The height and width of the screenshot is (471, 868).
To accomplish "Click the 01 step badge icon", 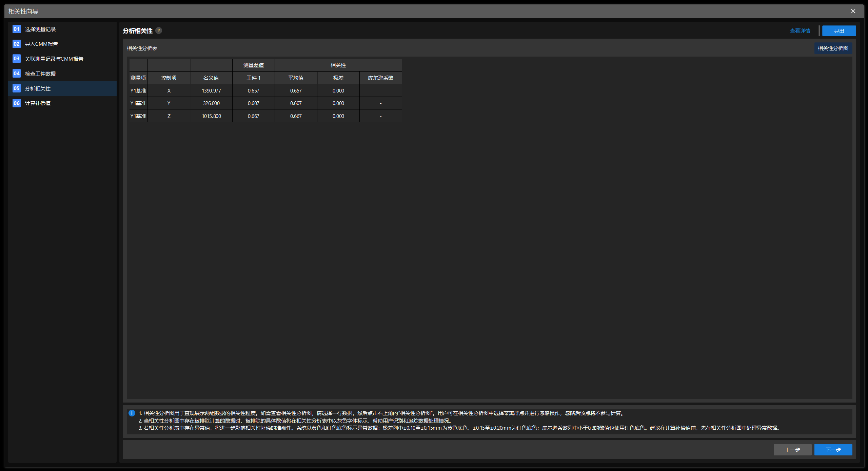I will point(17,29).
